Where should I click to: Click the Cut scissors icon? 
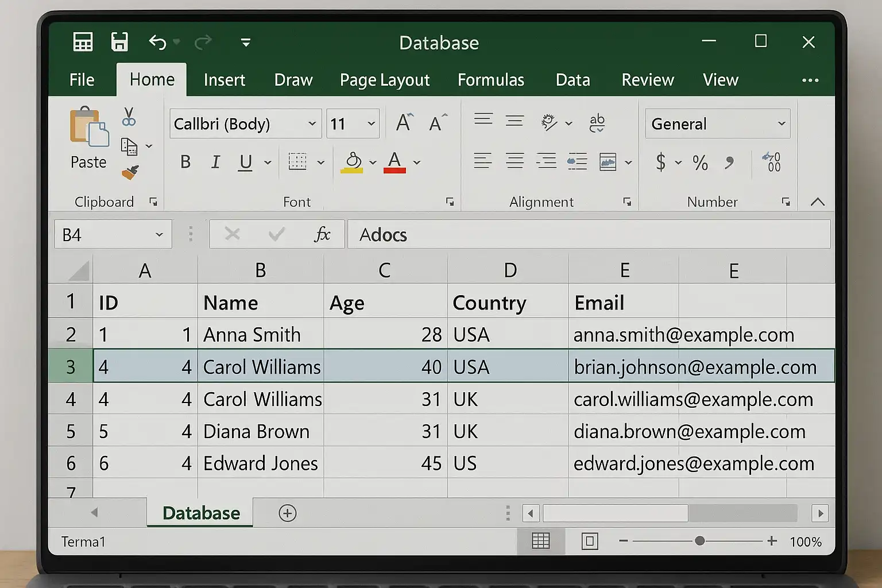[129, 117]
